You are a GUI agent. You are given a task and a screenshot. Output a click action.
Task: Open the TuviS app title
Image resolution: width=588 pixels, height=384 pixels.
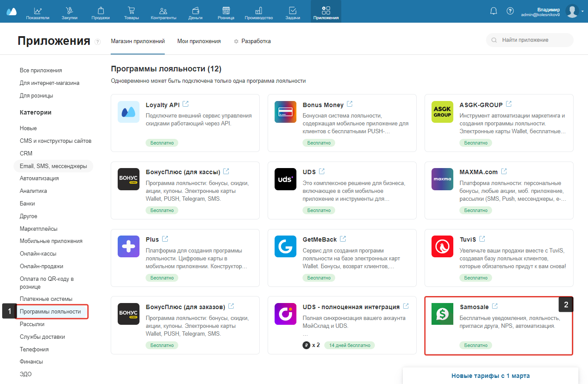point(468,239)
